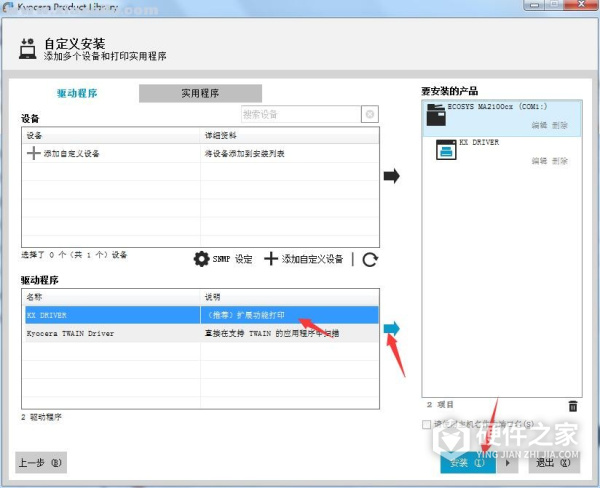Expand install options arrow next to 安装
This screenshot has width=600, height=488.
pos(507,463)
